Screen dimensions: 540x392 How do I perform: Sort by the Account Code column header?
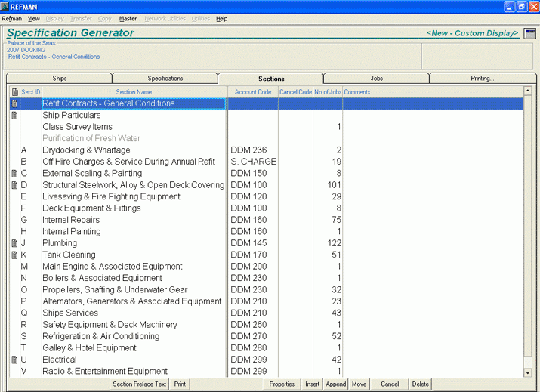click(253, 92)
